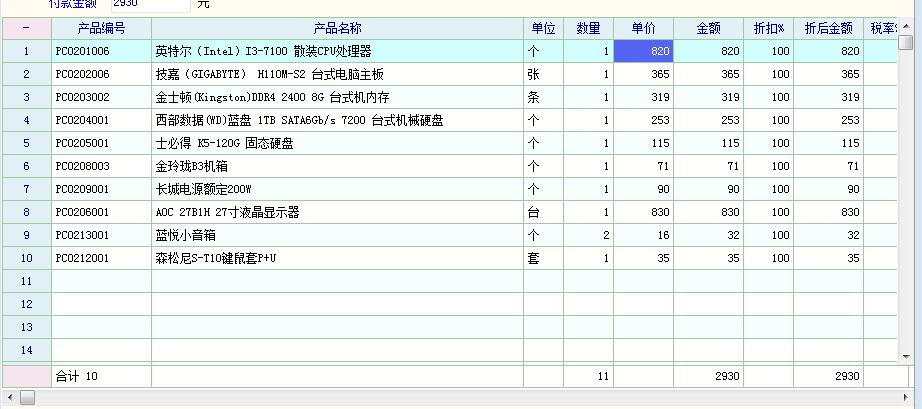Select row number 8 header
922x409 pixels.
pos(26,212)
